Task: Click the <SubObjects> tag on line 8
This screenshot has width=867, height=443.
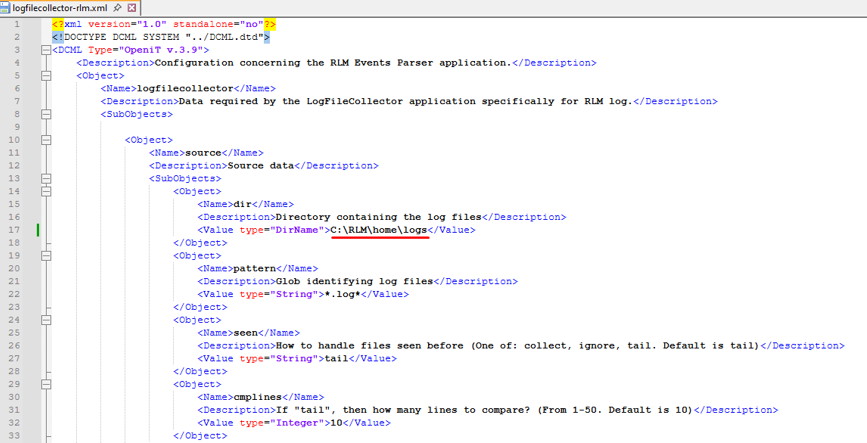Action: 137,114
